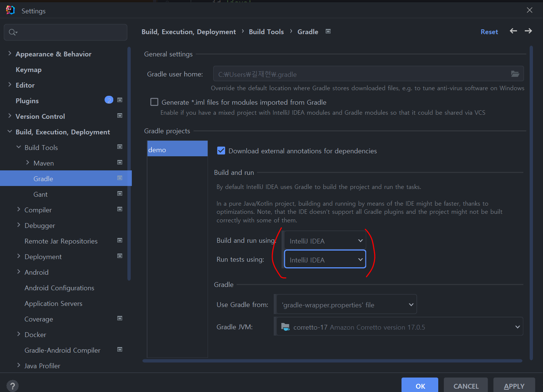Screen dimensions: 543x392
Task: Click the right panel vertical scrollbar
Action: click(x=531, y=203)
